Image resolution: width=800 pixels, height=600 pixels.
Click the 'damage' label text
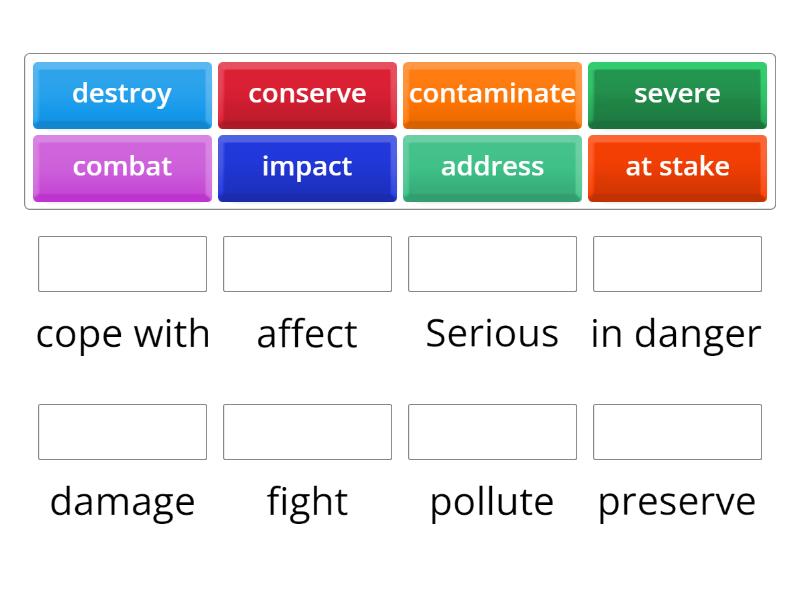[x=122, y=501]
